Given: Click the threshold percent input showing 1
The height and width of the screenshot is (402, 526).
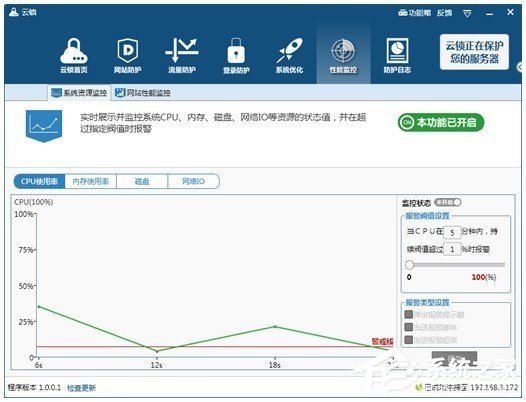Looking at the screenshot, I should point(452,249).
